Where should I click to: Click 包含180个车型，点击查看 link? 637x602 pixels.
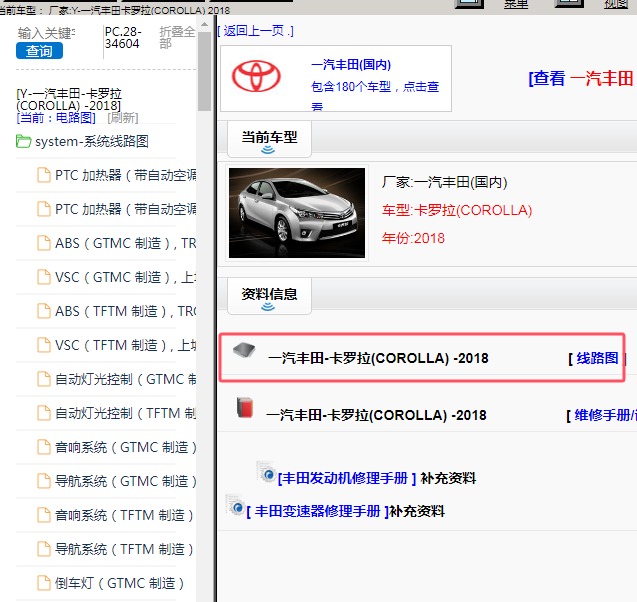pos(375,95)
